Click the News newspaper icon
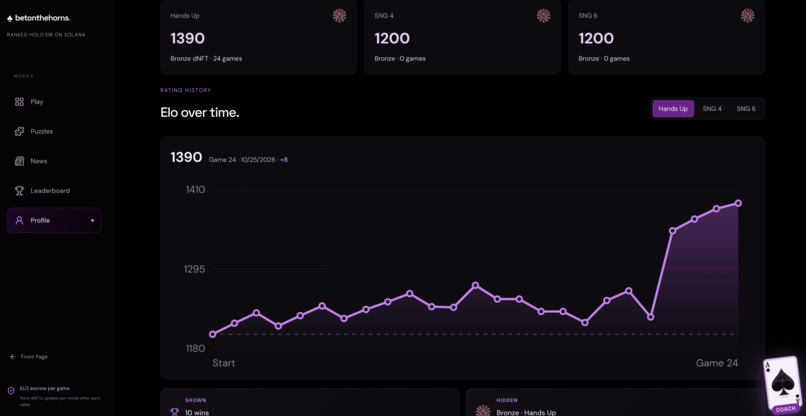The width and height of the screenshot is (806, 416). point(20,161)
